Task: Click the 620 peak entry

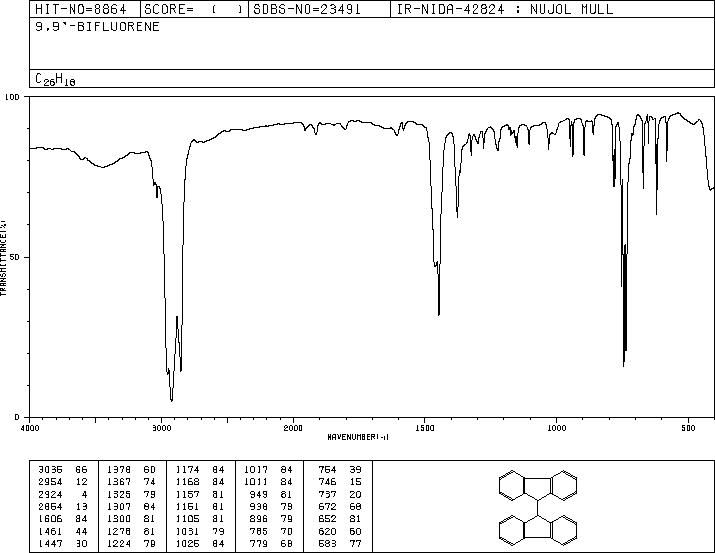Action: (340, 531)
